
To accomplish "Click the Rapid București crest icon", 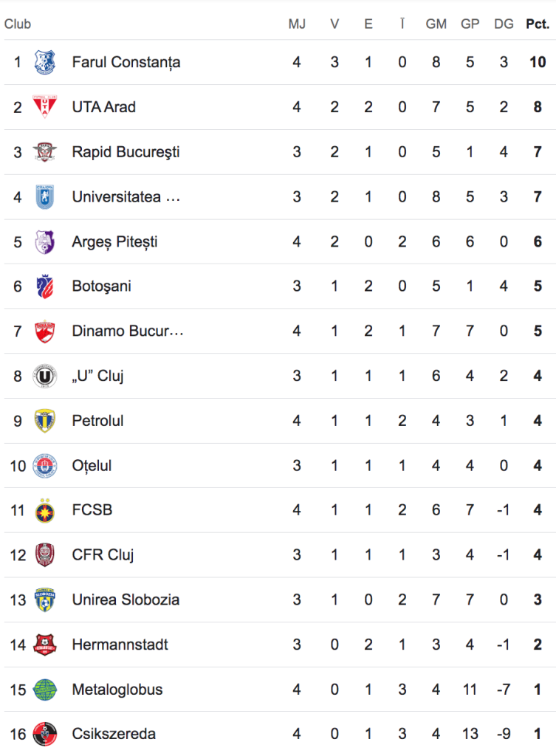I will (x=45, y=152).
